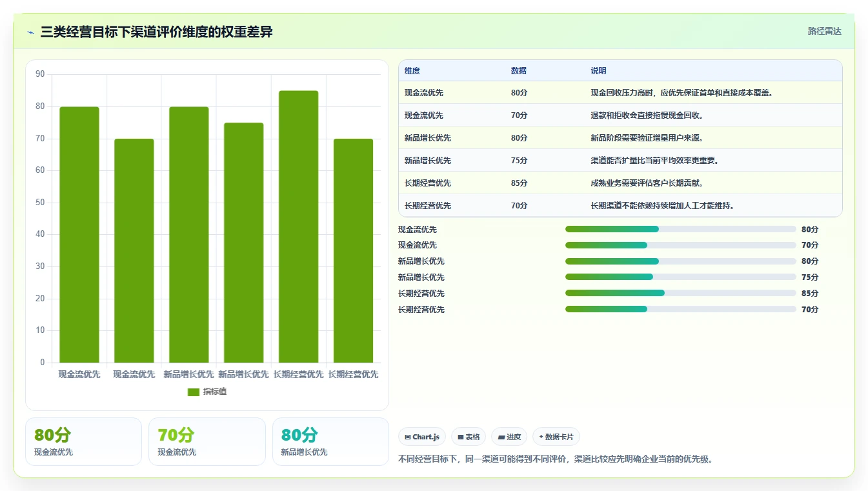
Task: Click the y-axis label 90
Action: click(40, 75)
